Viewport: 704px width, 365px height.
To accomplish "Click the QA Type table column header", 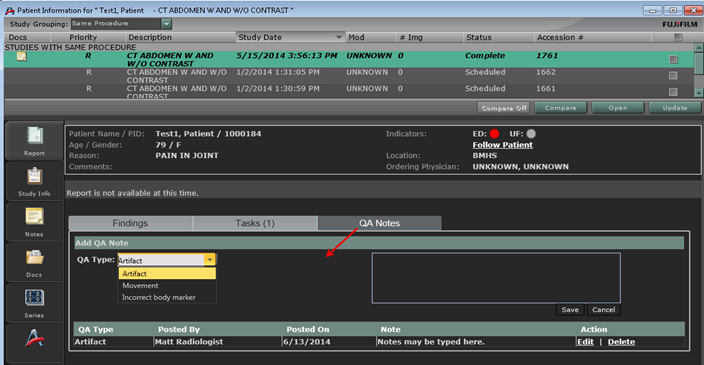I will [x=96, y=329].
